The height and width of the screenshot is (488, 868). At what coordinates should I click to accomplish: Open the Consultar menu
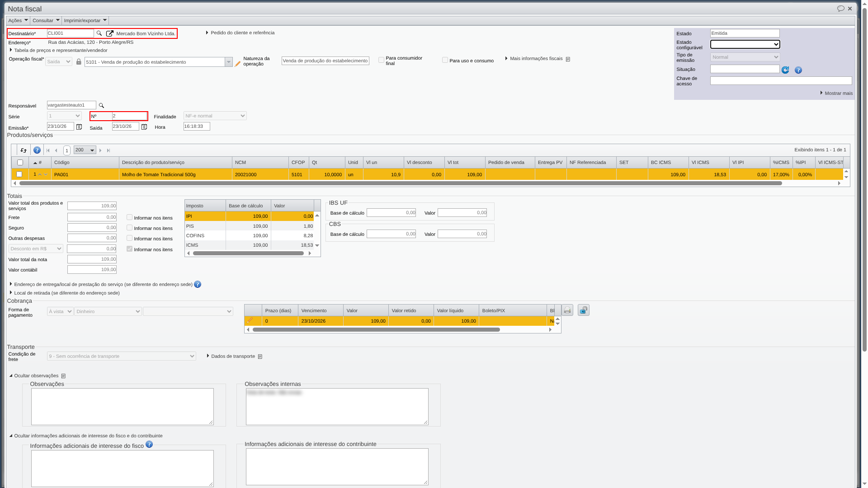[46, 20]
